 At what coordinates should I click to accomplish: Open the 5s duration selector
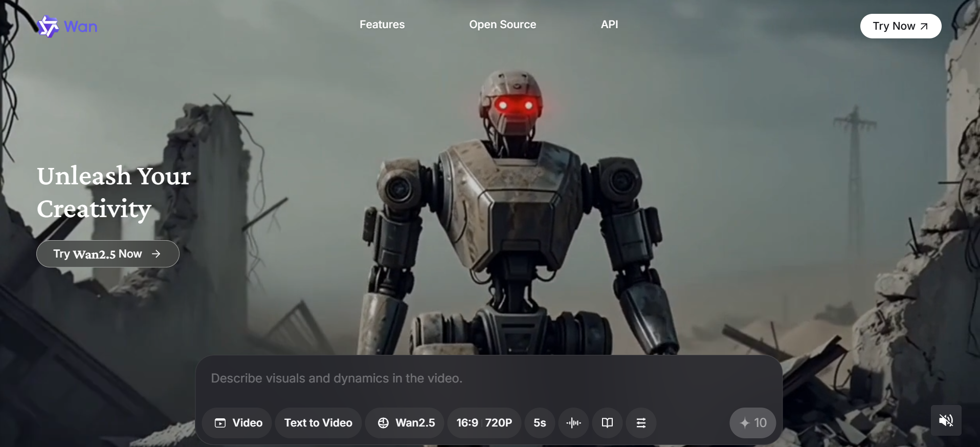point(540,423)
